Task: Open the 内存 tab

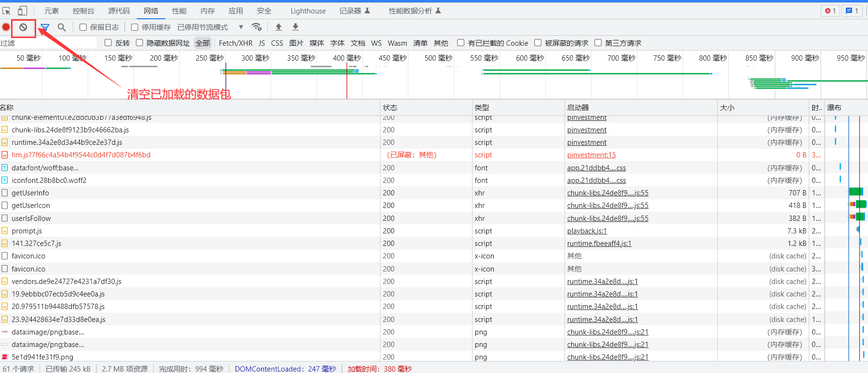Action: coord(208,11)
